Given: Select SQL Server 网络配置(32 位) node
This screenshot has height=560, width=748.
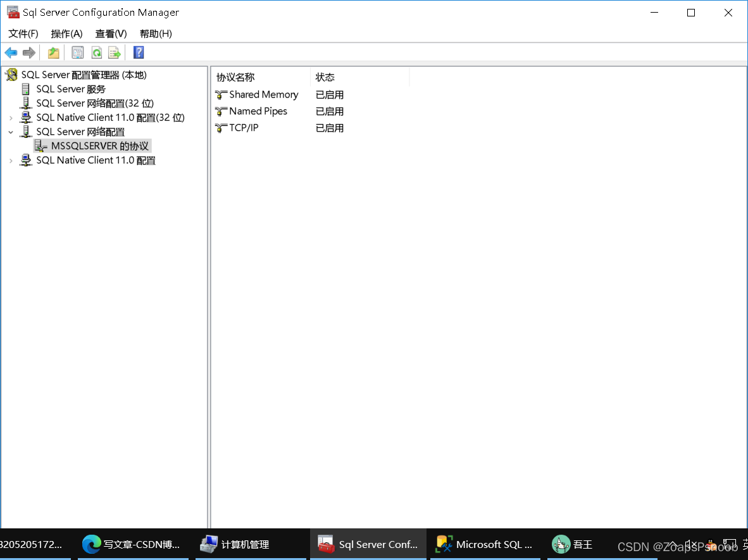Looking at the screenshot, I should point(95,104).
